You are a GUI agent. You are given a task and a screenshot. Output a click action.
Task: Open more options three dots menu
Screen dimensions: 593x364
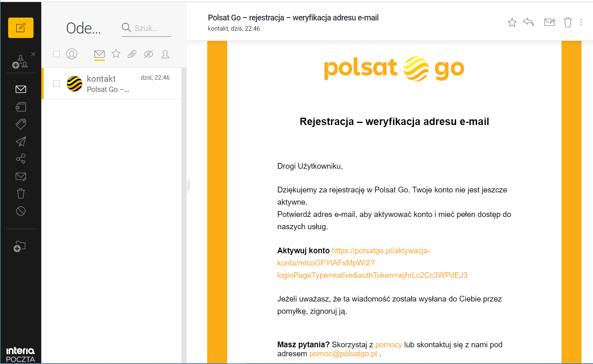[581, 22]
